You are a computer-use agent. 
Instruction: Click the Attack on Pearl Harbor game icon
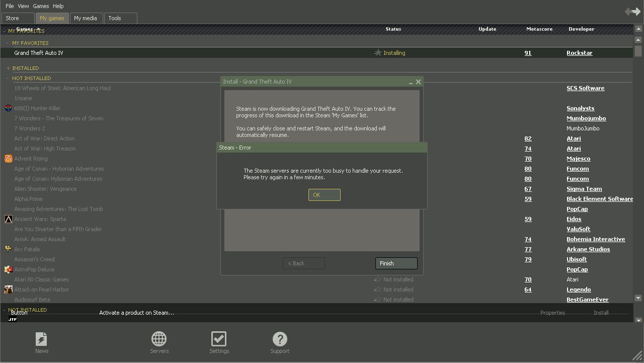point(8,289)
